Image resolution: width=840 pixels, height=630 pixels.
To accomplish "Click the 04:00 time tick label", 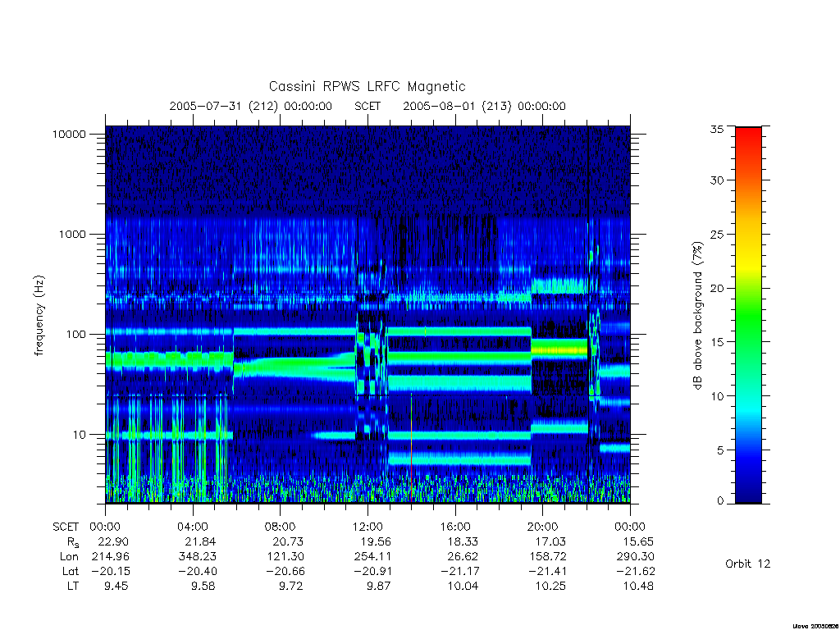I will (192, 527).
